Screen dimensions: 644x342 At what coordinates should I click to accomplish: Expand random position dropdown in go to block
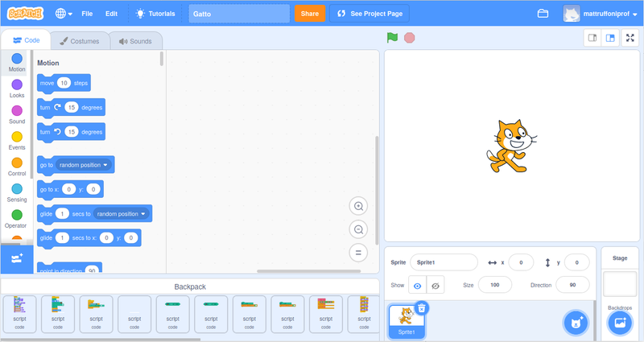pyautogui.click(x=105, y=165)
